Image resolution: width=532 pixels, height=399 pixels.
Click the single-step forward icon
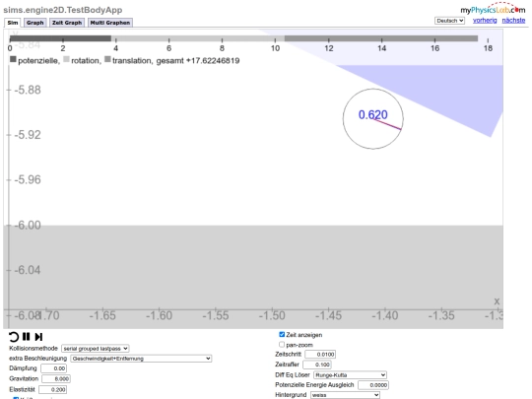click(38, 337)
